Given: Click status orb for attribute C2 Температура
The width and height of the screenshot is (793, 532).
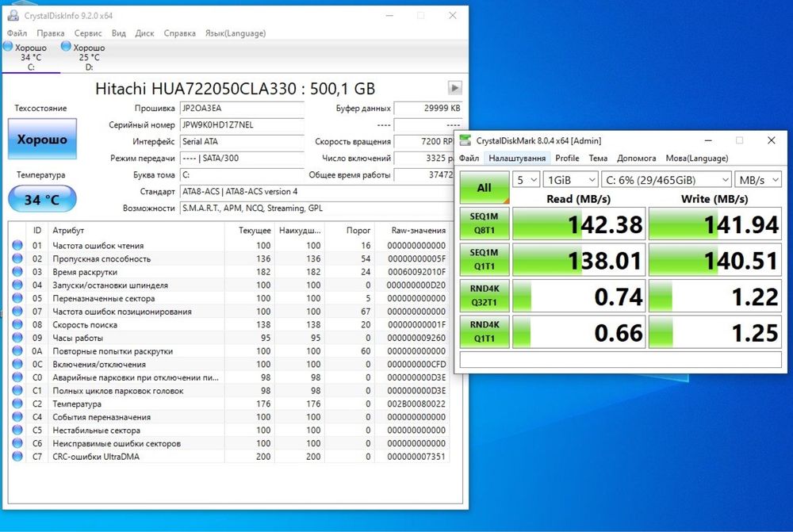Looking at the screenshot, I should tap(17, 404).
